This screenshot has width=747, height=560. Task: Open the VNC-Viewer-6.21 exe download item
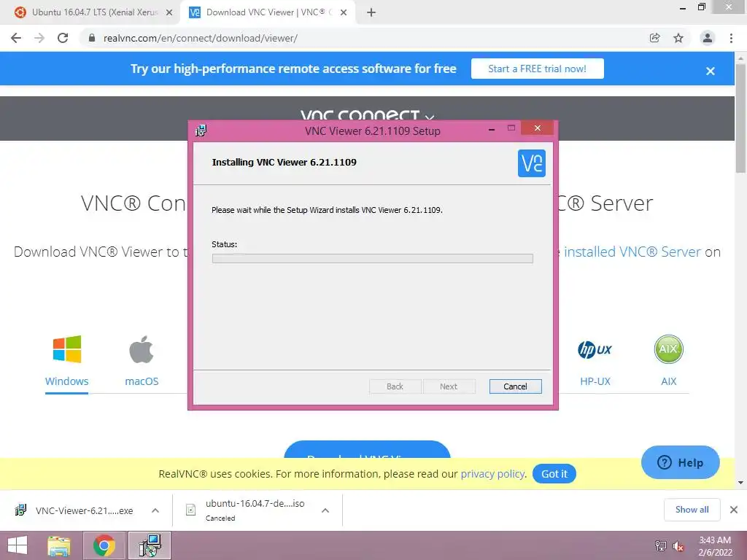click(85, 511)
